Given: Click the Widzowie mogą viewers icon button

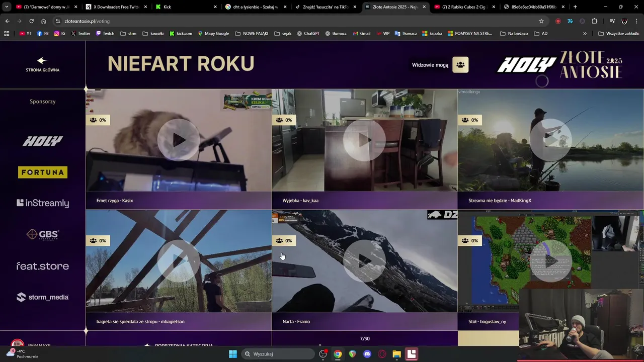Looking at the screenshot, I should tap(460, 65).
